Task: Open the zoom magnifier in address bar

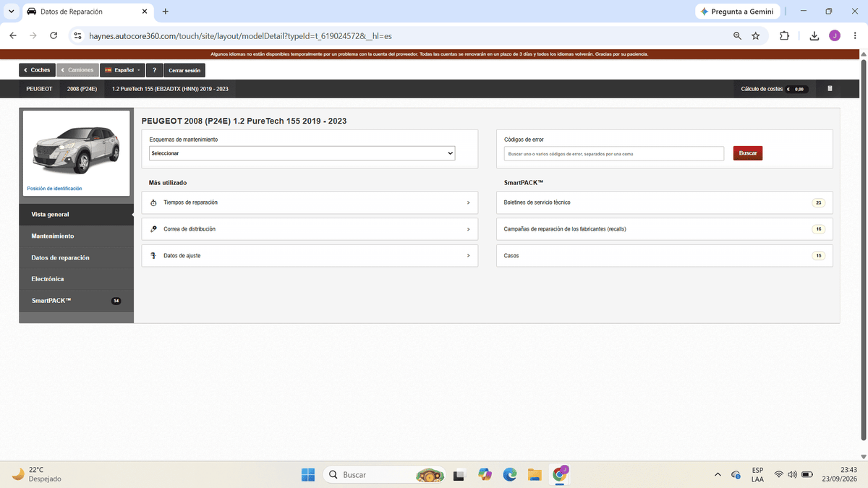Action: 737,35
